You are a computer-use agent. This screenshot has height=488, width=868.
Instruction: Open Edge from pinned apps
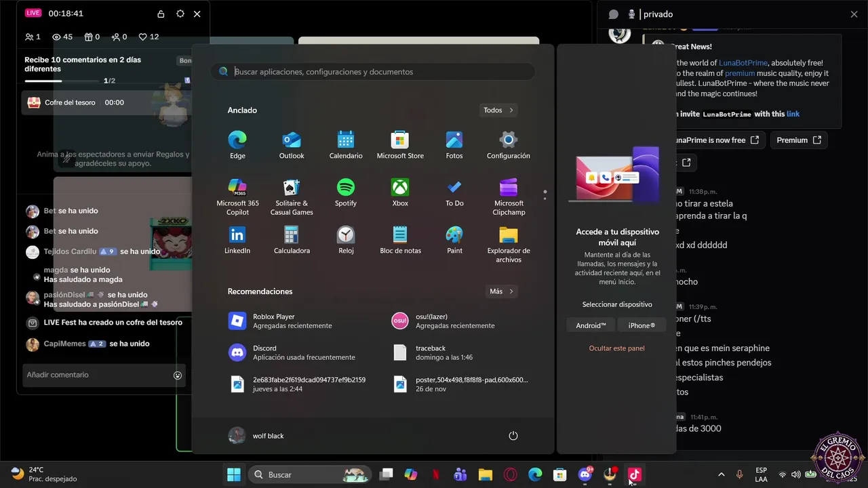pyautogui.click(x=237, y=145)
